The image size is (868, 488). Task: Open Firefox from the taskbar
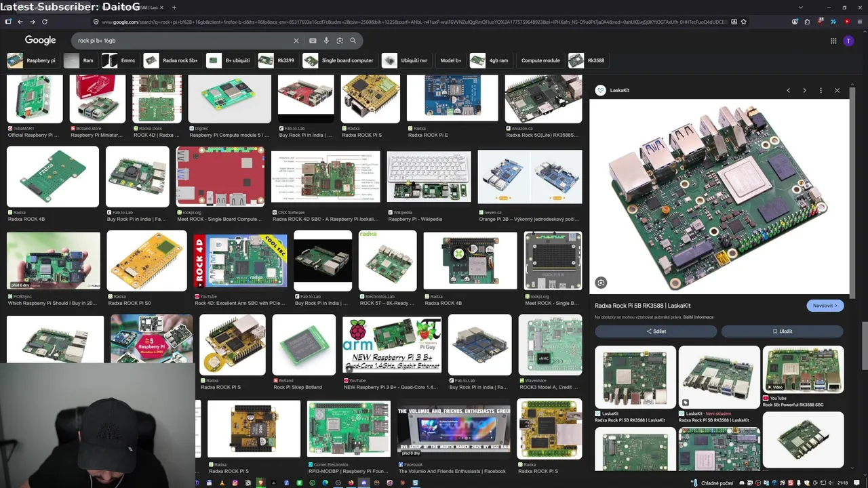click(x=351, y=483)
